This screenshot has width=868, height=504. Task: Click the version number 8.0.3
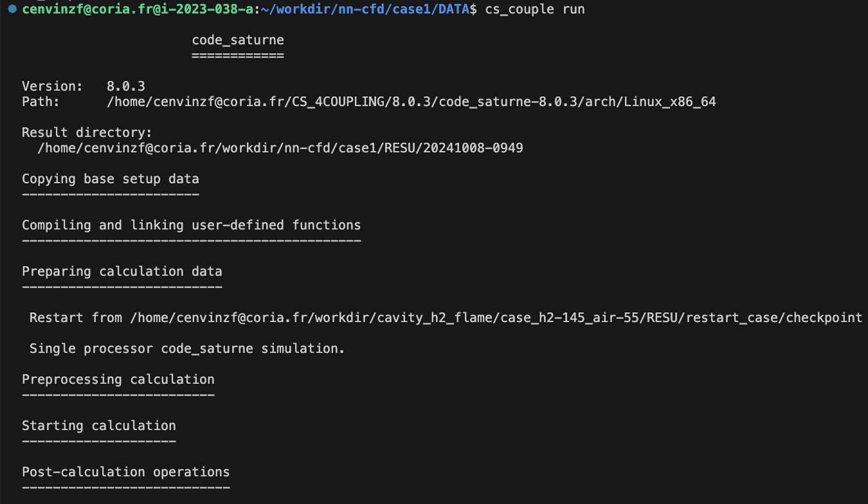(122, 86)
